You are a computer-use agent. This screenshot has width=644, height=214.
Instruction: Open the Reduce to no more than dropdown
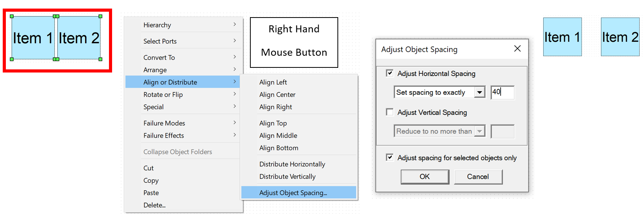click(x=479, y=131)
